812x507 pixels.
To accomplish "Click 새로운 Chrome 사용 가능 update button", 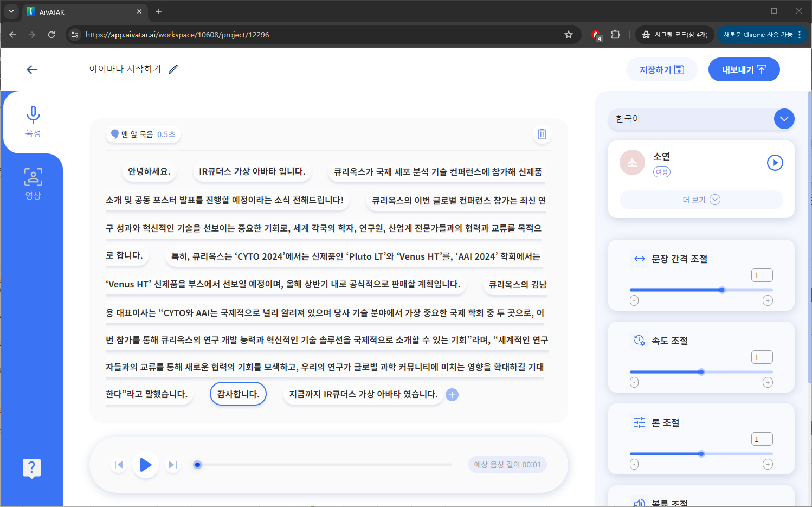I will (x=763, y=35).
